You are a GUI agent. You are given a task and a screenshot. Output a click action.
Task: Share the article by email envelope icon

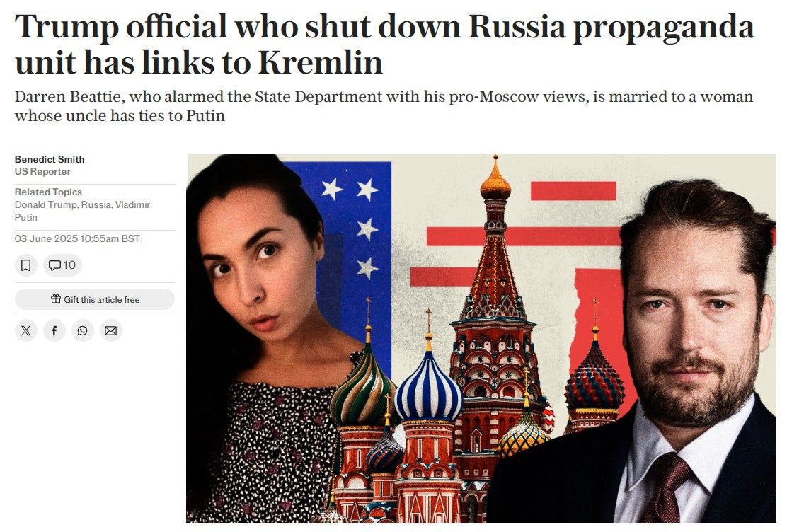click(x=111, y=331)
